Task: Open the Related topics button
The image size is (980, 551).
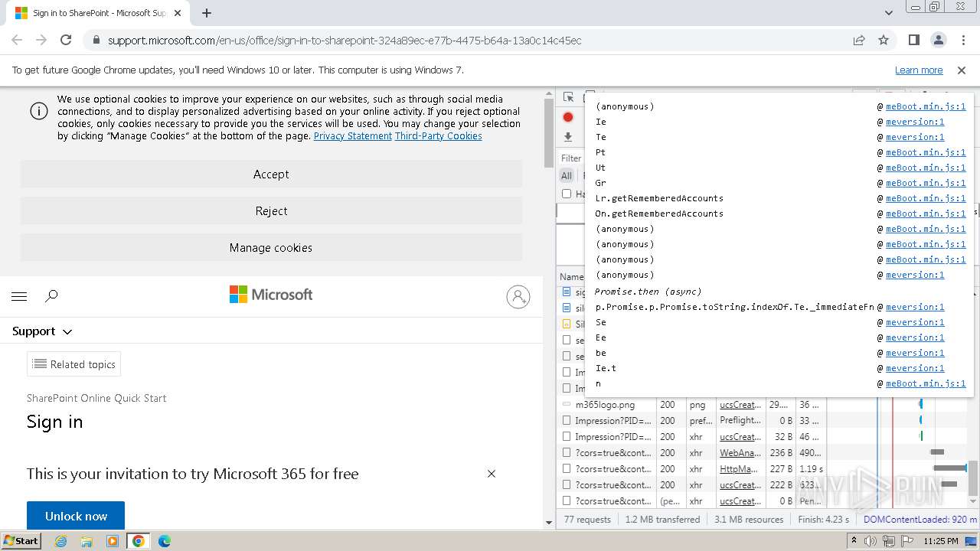Action: click(x=73, y=364)
